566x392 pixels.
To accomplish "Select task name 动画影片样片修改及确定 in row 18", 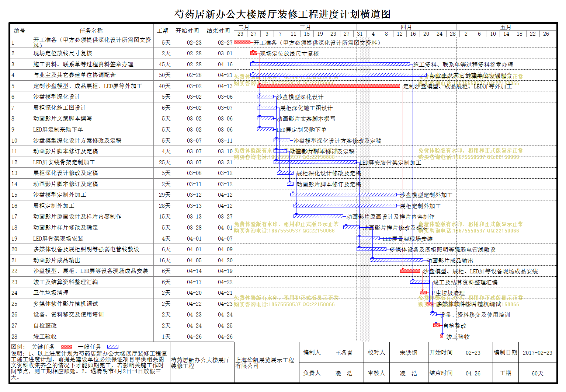I will tap(65, 228).
